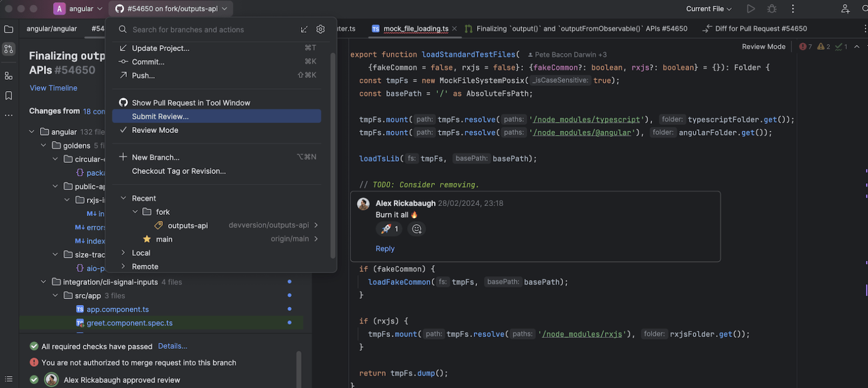Screen dimensions: 868x388
Task: Click the Debug bug icon
Action: (772, 9)
